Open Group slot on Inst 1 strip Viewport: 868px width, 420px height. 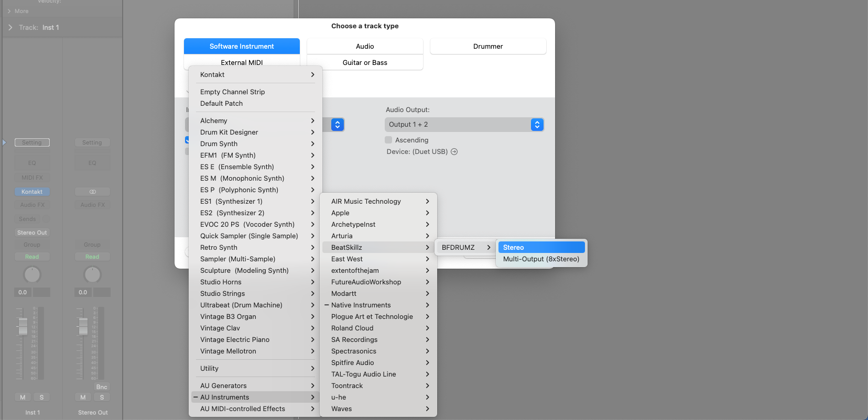click(x=32, y=245)
